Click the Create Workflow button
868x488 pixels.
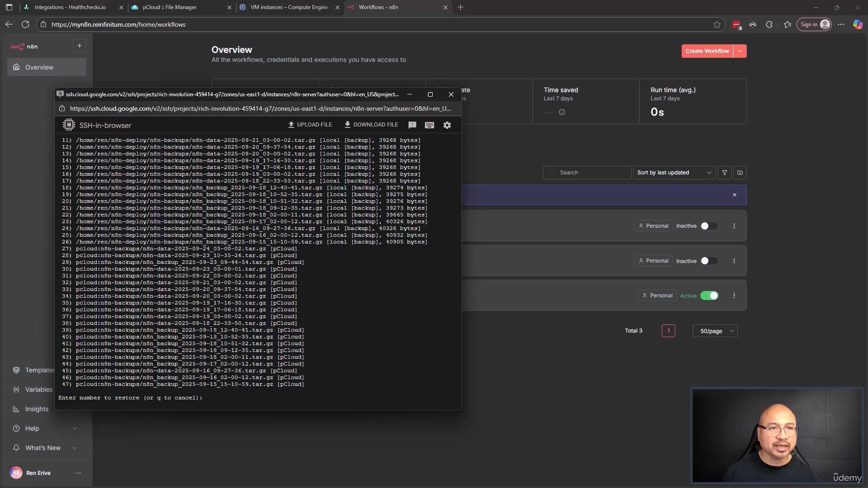(707, 51)
